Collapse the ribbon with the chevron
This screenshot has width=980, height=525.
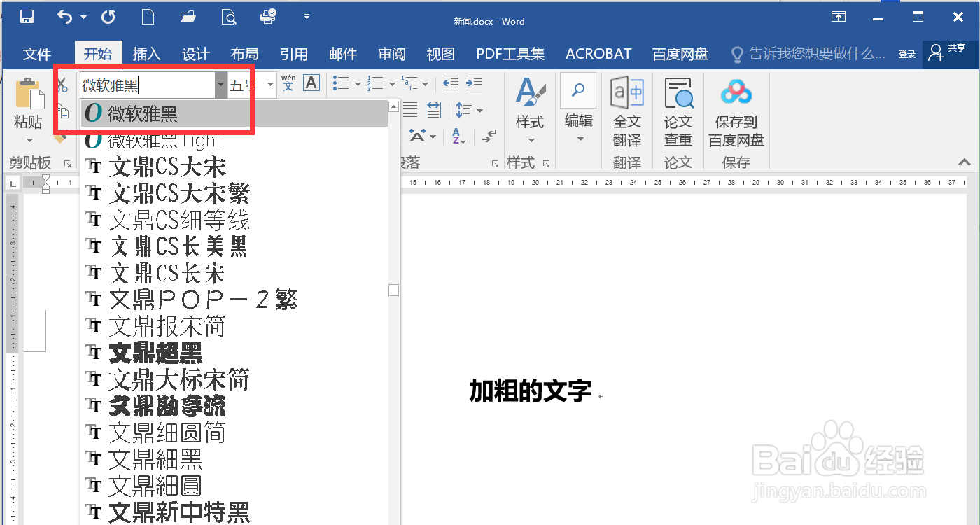coord(964,162)
